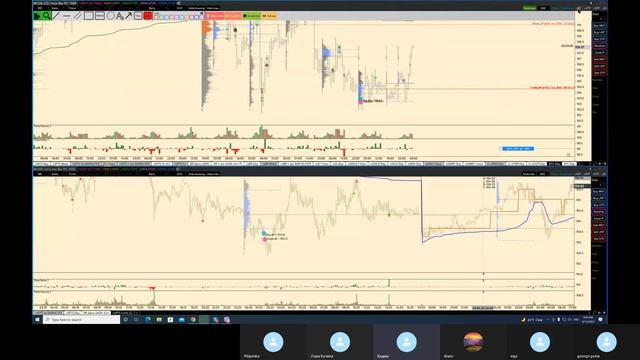Click Buy STP in lower chart panel
640x360 pixels.
[x=599, y=205]
